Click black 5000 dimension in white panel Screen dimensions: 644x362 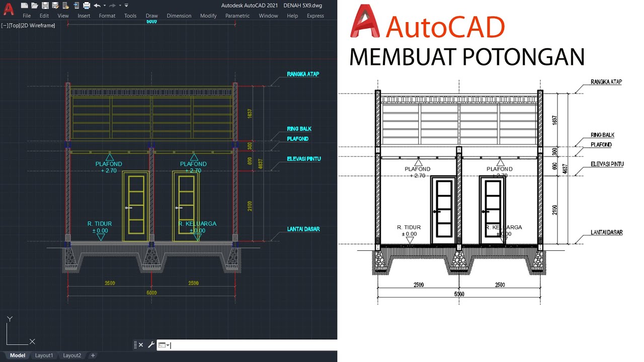[459, 294]
